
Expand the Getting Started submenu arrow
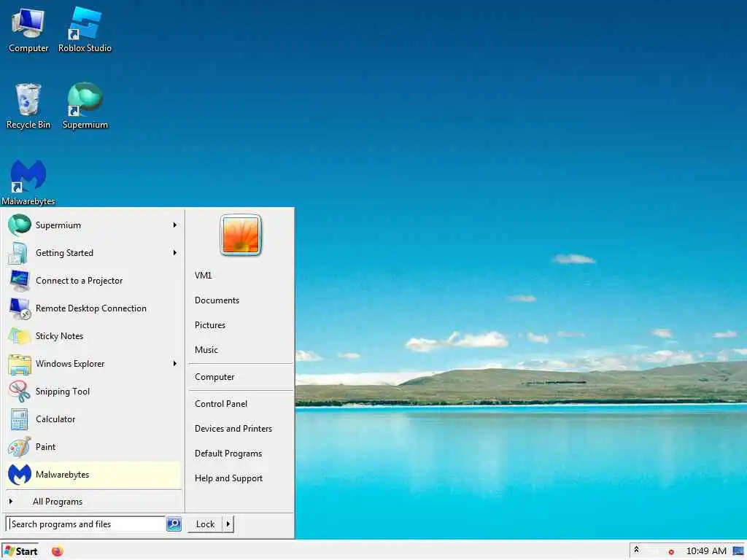click(x=175, y=253)
